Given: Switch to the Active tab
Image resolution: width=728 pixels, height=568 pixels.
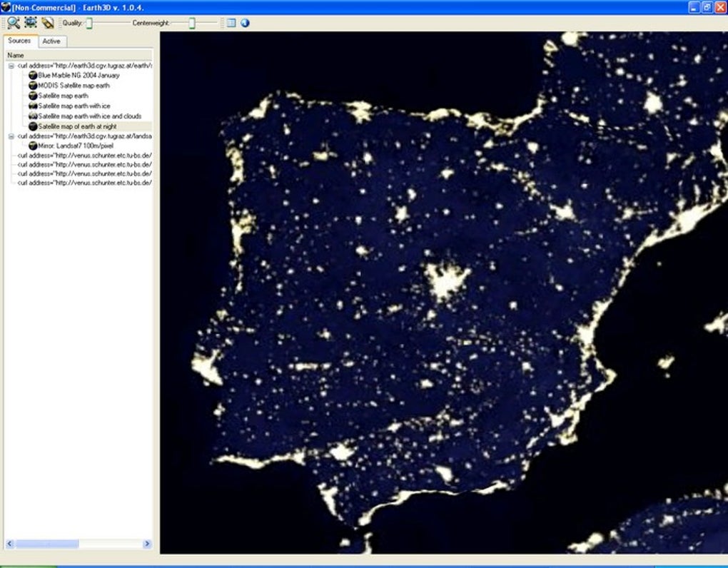Looking at the screenshot, I should tap(51, 41).
